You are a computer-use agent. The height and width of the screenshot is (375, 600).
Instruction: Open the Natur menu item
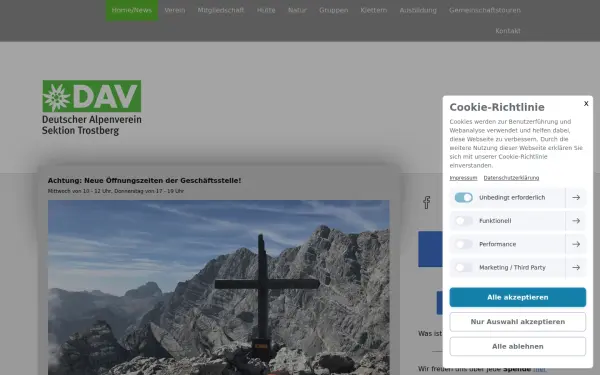coord(297,10)
